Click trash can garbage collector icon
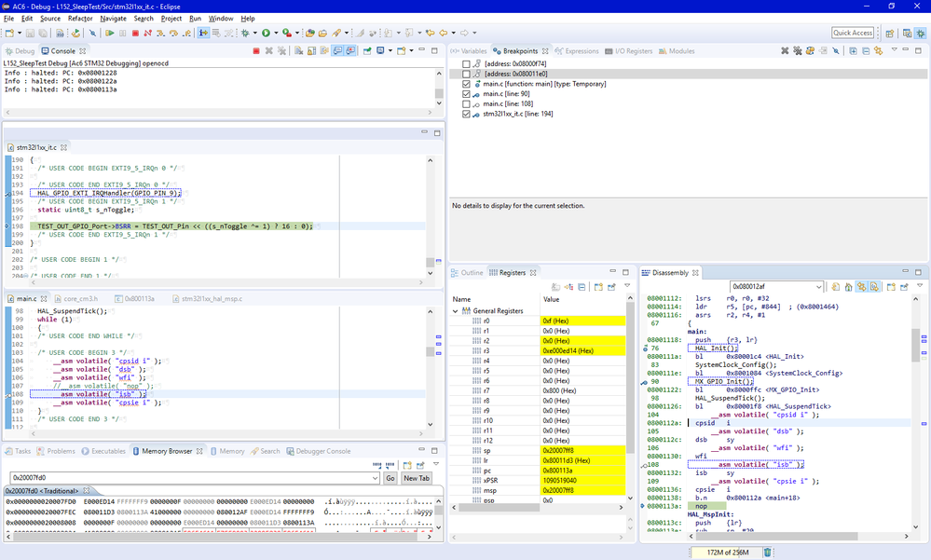Viewport: 931px width, 560px height. [x=767, y=553]
